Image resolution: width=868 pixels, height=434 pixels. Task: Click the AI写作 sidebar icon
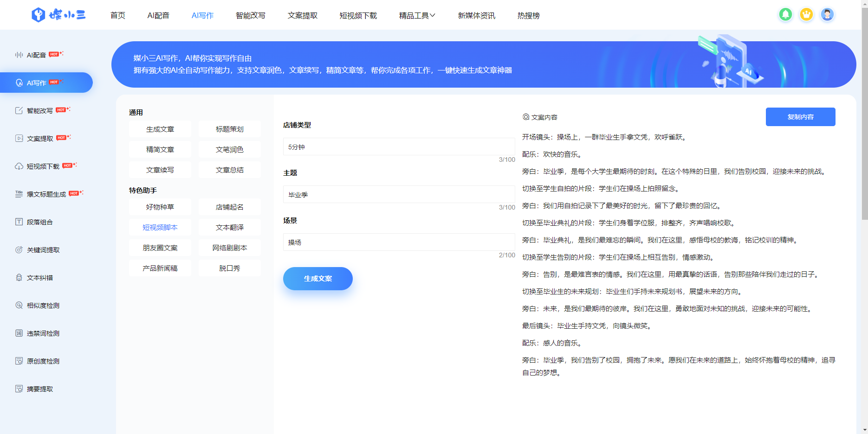click(x=19, y=83)
